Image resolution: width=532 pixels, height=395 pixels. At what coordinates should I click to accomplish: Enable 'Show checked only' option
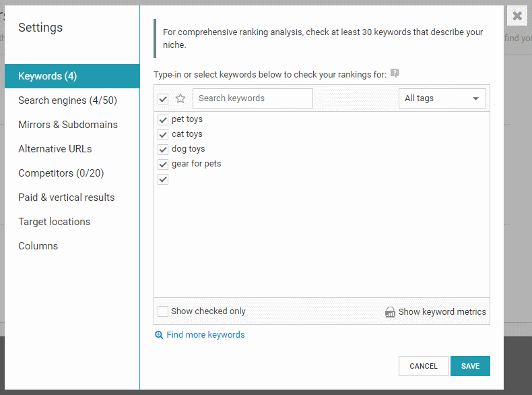tap(163, 311)
